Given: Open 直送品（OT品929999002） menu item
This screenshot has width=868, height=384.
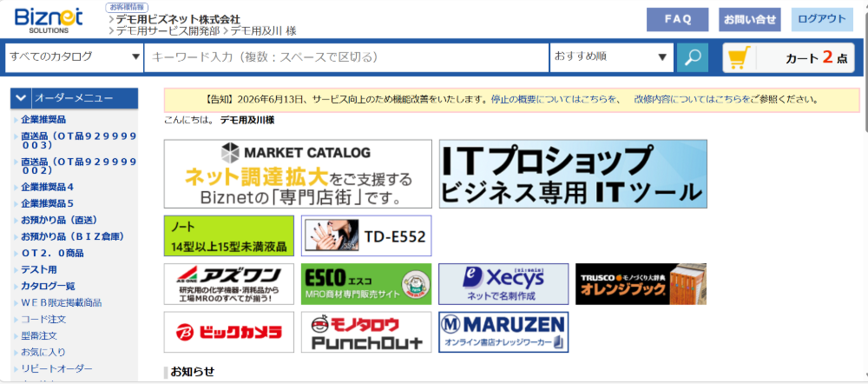Looking at the screenshot, I should (x=79, y=166).
